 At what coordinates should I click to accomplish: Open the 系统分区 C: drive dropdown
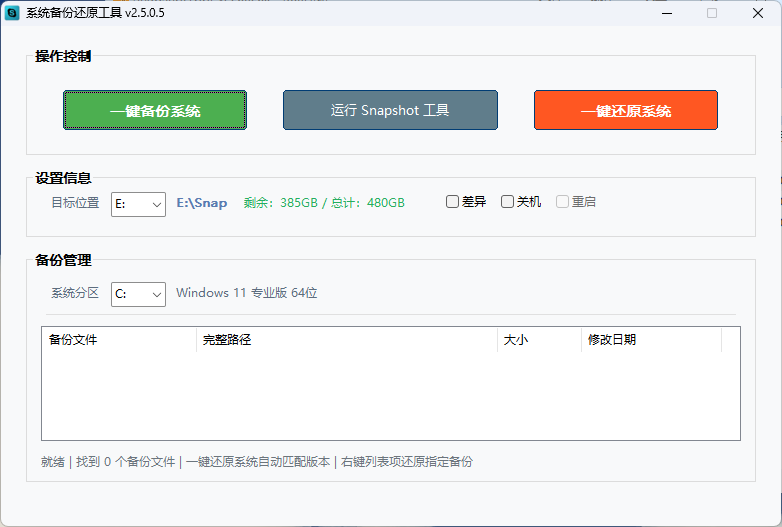[x=138, y=295]
